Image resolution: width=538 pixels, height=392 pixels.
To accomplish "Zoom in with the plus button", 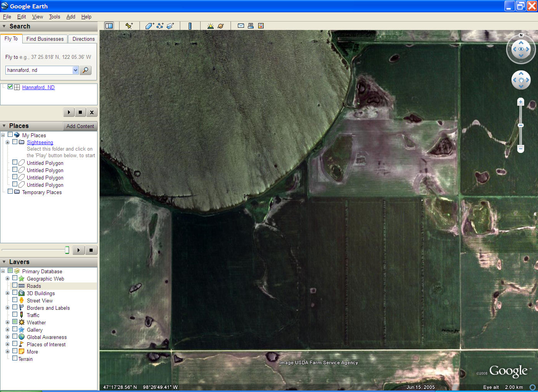I will coord(521,102).
